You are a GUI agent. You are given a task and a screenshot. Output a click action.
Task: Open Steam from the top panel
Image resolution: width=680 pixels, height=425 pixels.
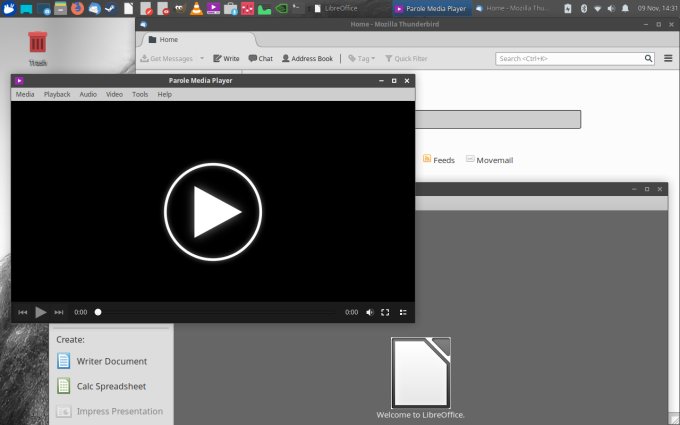(111, 8)
